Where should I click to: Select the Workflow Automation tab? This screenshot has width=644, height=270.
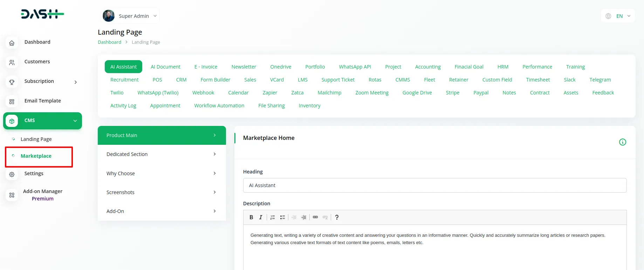pyautogui.click(x=219, y=106)
